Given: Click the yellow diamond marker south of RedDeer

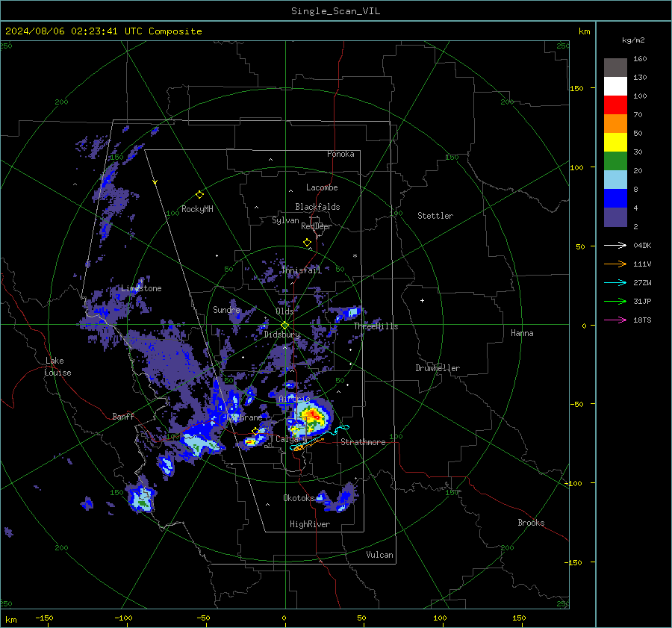Looking at the screenshot, I should [x=307, y=243].
